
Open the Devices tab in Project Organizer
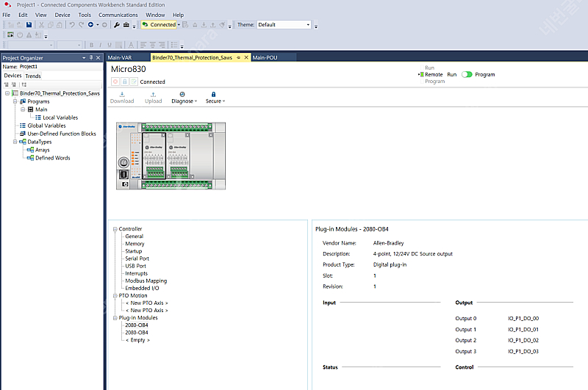12,76
